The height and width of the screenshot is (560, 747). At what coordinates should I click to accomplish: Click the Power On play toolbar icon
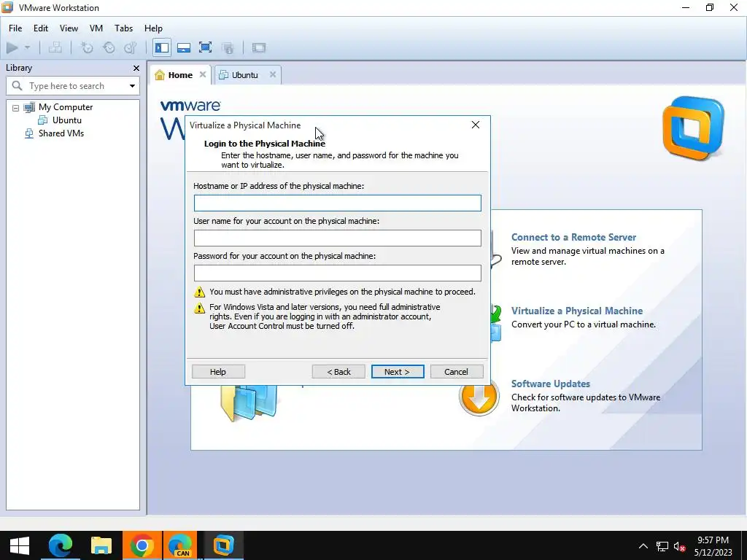pyautogui.click(x=12, y=47)
